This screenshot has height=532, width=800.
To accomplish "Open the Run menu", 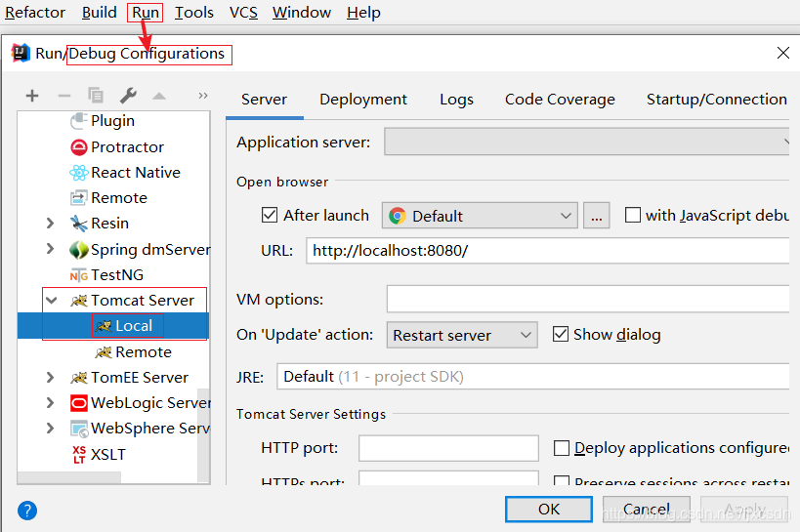I will (146, 13).
